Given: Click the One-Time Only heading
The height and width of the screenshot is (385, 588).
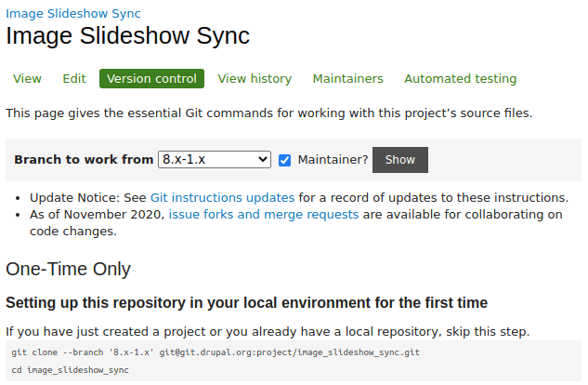Looking at the screenshot, I should (x=68, y=270).
